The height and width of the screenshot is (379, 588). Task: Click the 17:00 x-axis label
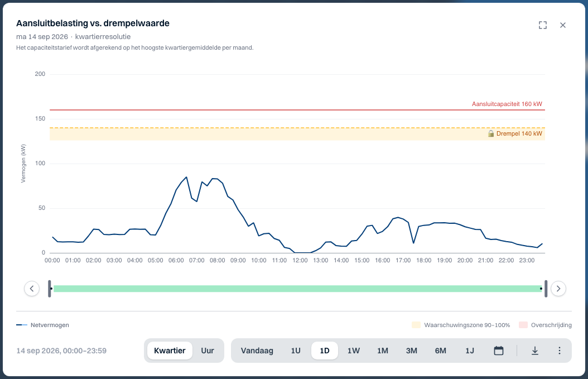(x=403, y=260)
